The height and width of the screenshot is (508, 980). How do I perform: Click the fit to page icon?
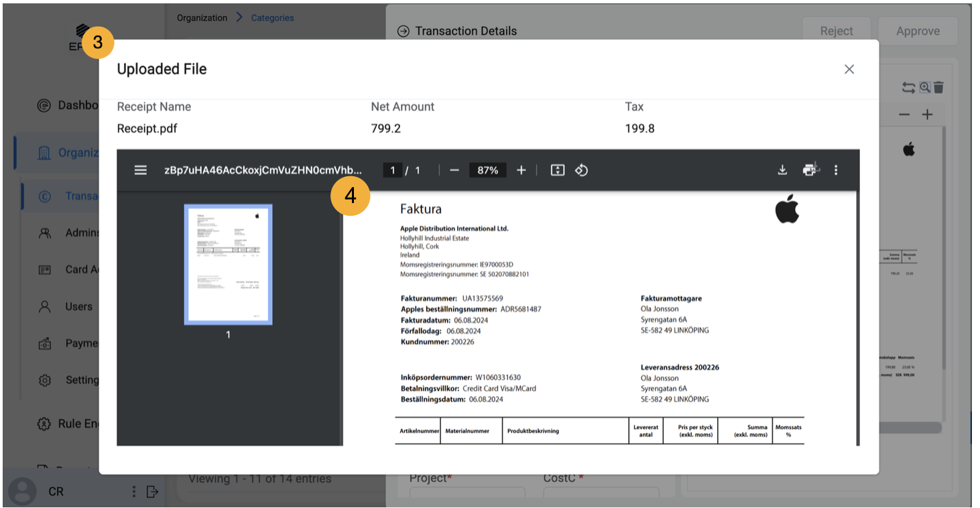point(558,170)
